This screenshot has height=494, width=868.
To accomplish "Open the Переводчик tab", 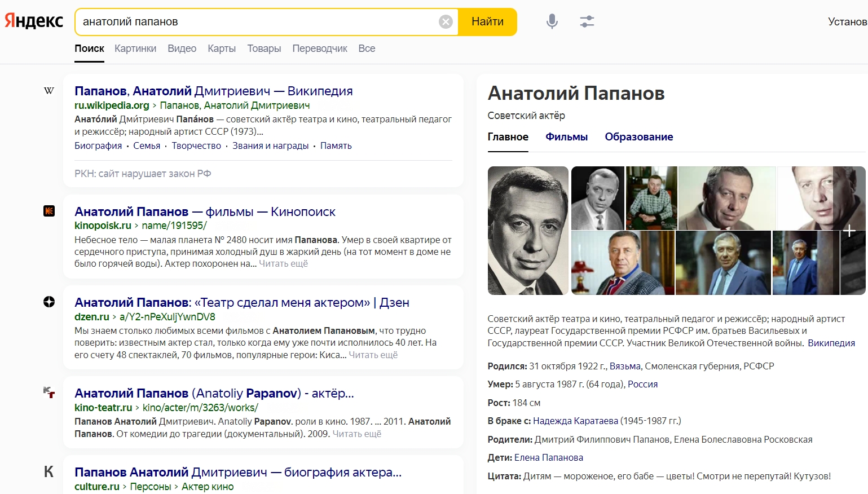I will click(x=320, y=48).
